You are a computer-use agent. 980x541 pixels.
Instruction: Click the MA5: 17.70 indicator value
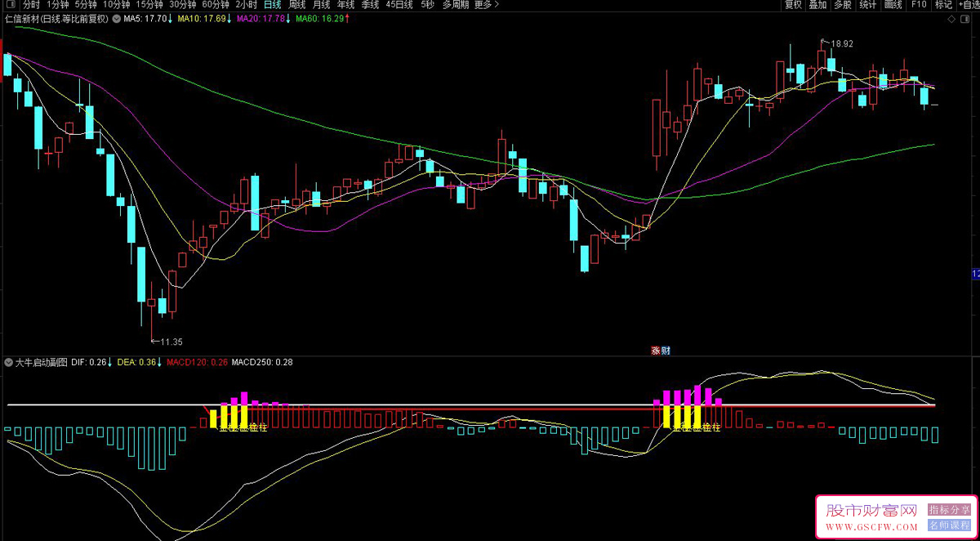click(145, 18)
